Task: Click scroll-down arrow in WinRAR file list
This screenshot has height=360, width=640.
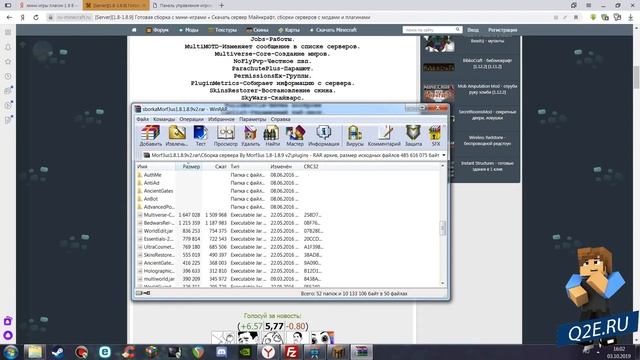Action: tap(443, 283)
